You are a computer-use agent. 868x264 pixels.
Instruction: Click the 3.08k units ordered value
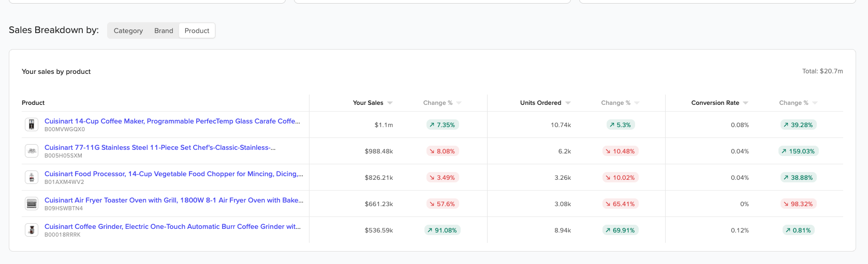click(x=563, y=204)
